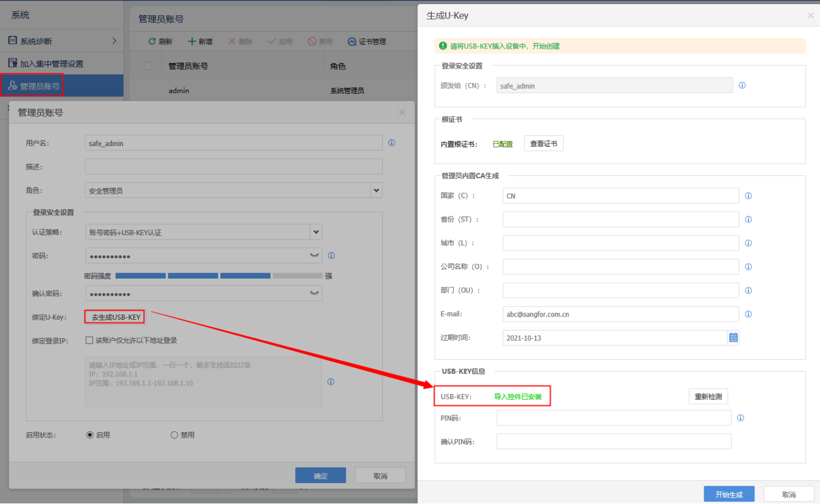Open the 角色 dropdown list
820x504 pixels.
point(376,190)
